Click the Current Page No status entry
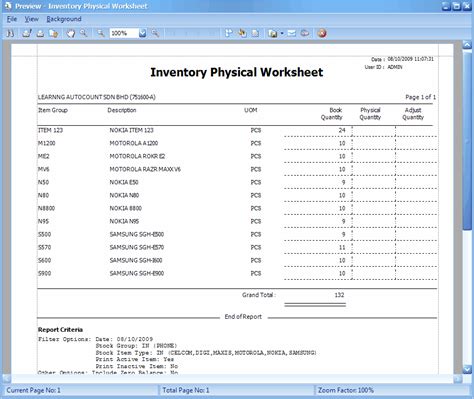Image resolution: width=474 pixels, height=399 pixels. (34, 390)
